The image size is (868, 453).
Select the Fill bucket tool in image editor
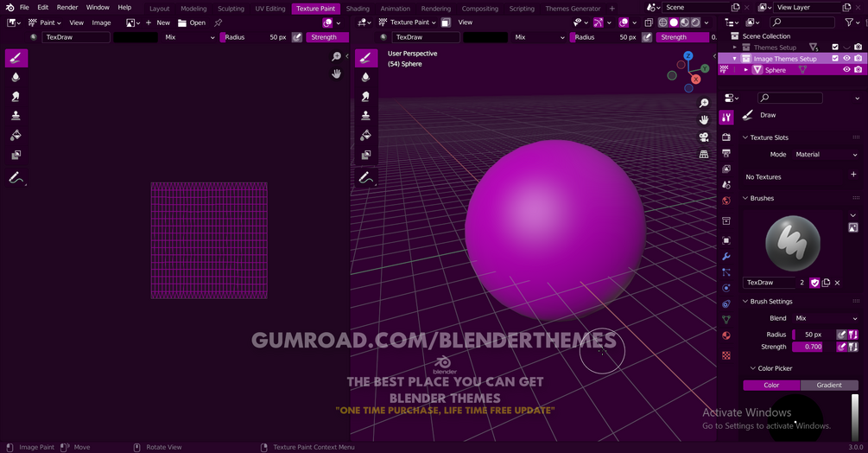point(16,135)
